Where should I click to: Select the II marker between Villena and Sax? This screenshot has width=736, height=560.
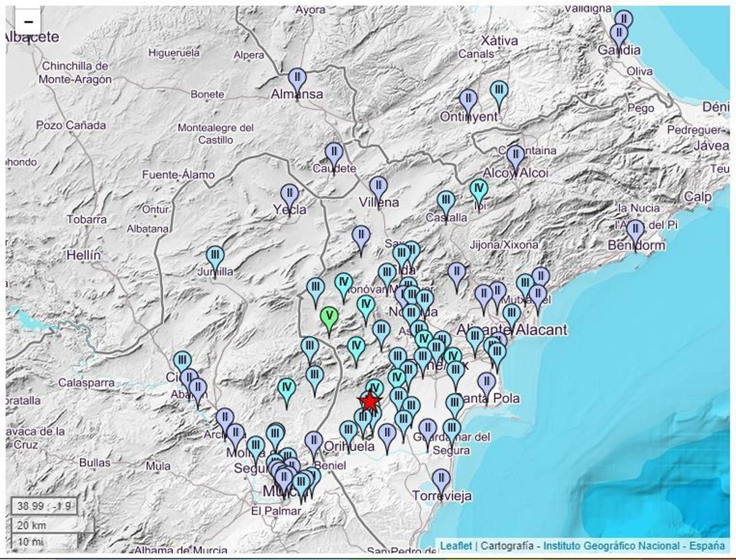click(361, 240)
